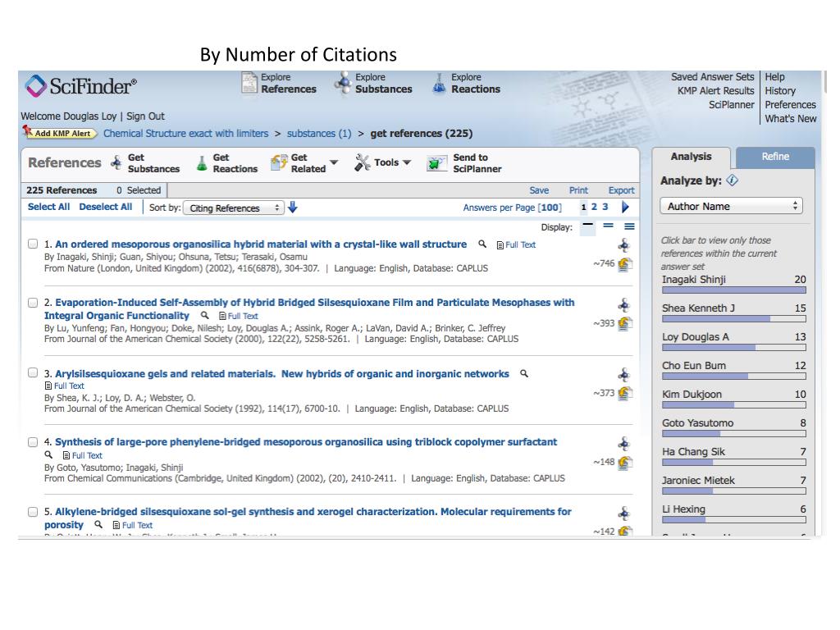Expand Get Related dropdown arrow
The width and height of the screenshot is (840, 630).
(x=334, y=162)
